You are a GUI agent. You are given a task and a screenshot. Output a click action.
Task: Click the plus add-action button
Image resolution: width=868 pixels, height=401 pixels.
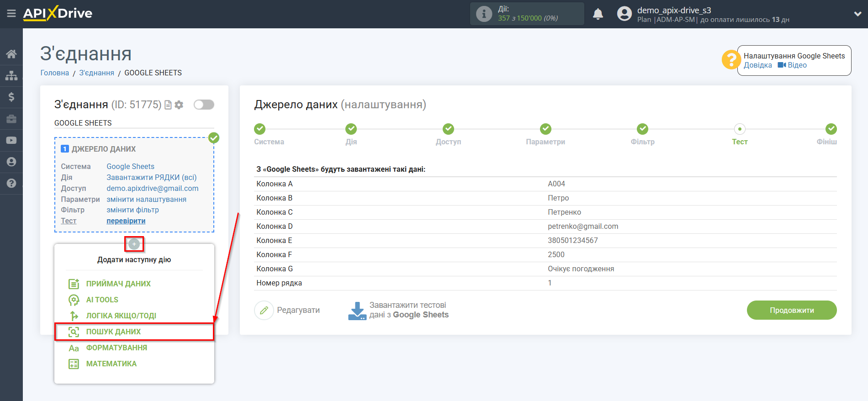pos(134,244)
